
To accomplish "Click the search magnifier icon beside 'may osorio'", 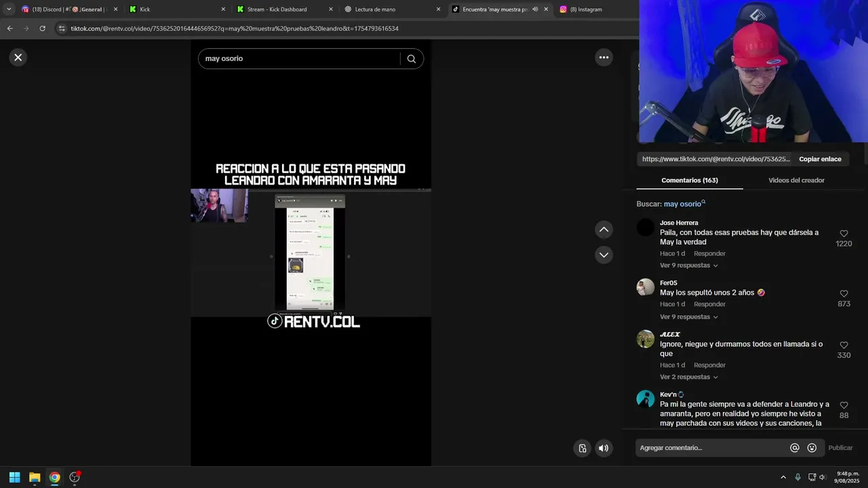I will [412, 59].
